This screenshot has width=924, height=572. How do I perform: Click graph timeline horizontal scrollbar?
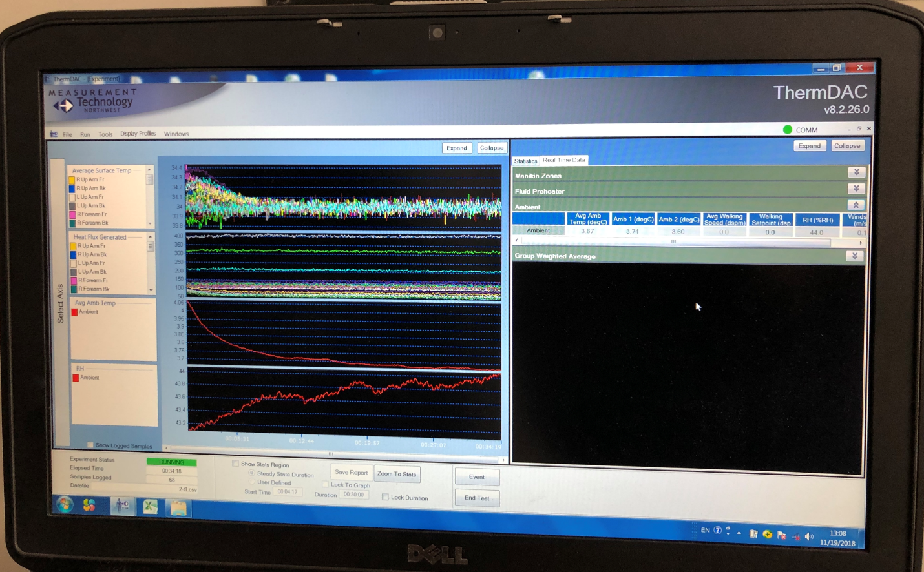[x=333, y=454]
